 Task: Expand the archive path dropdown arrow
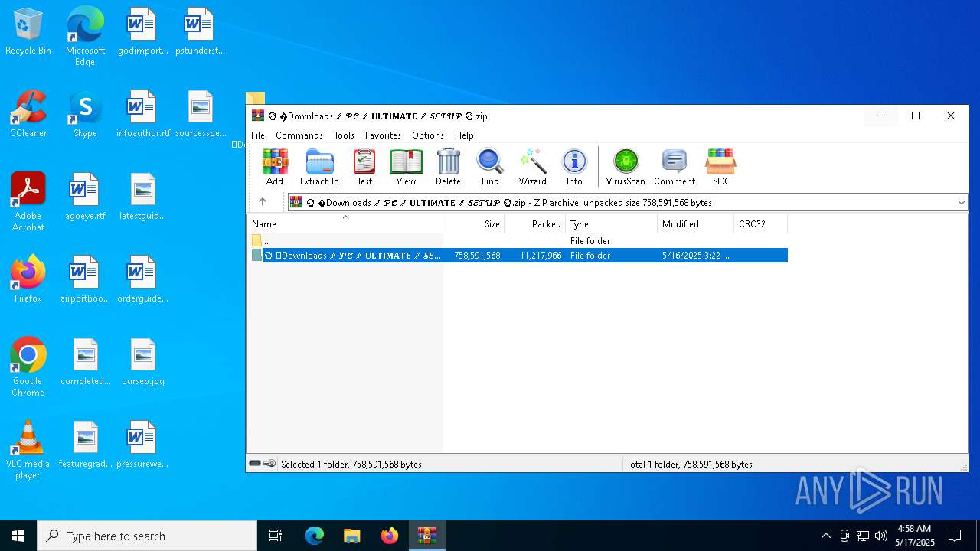pyautogui.click(x=961, y=203)
